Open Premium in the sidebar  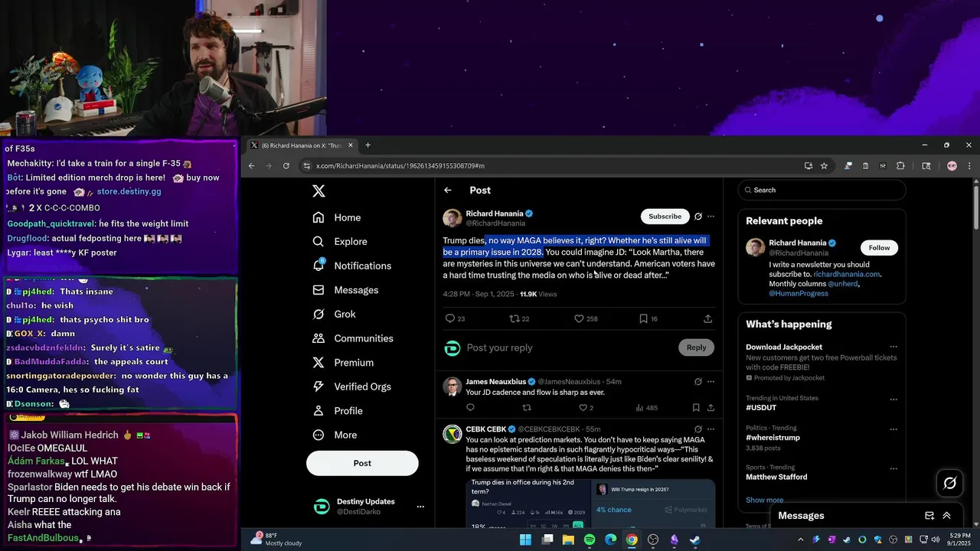click(x=343, y=363)
